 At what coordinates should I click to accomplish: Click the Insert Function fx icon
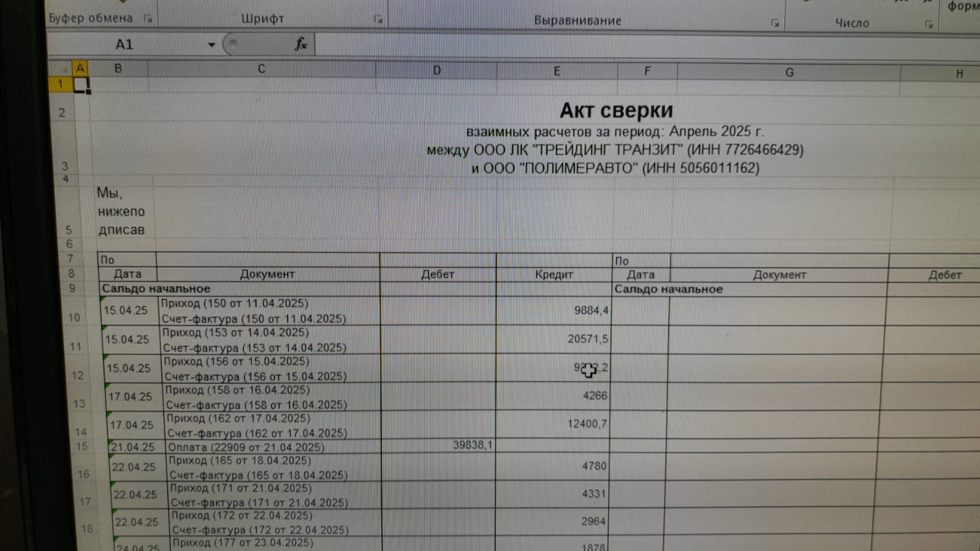(x=300, y=44)
